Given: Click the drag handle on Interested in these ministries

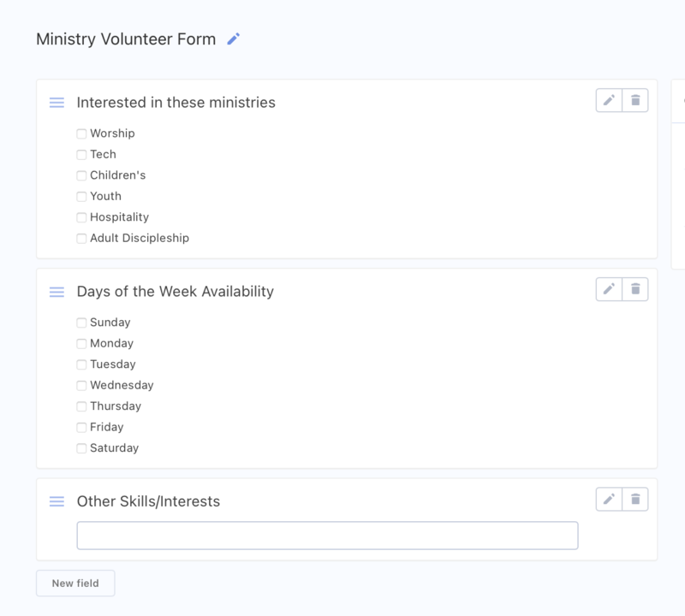Looking at the screenshot, I should 57,102.
